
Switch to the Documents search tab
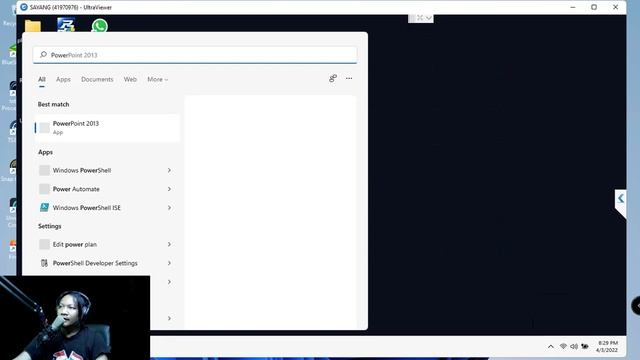tap(97, 79)
